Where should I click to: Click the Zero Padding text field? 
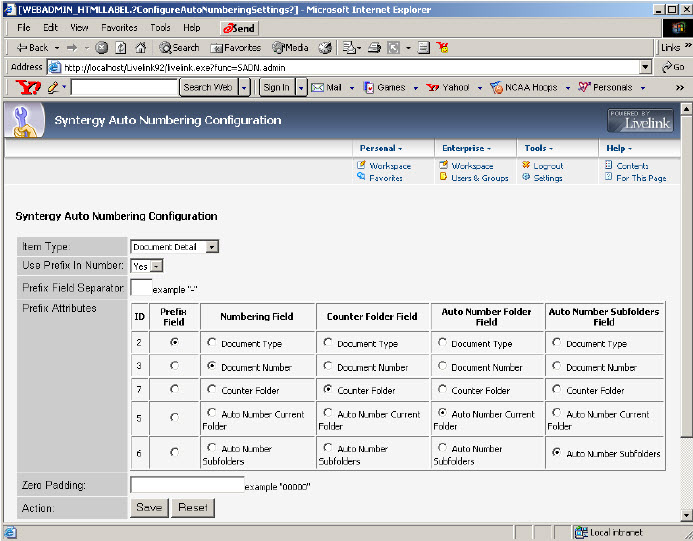(187, 484)
